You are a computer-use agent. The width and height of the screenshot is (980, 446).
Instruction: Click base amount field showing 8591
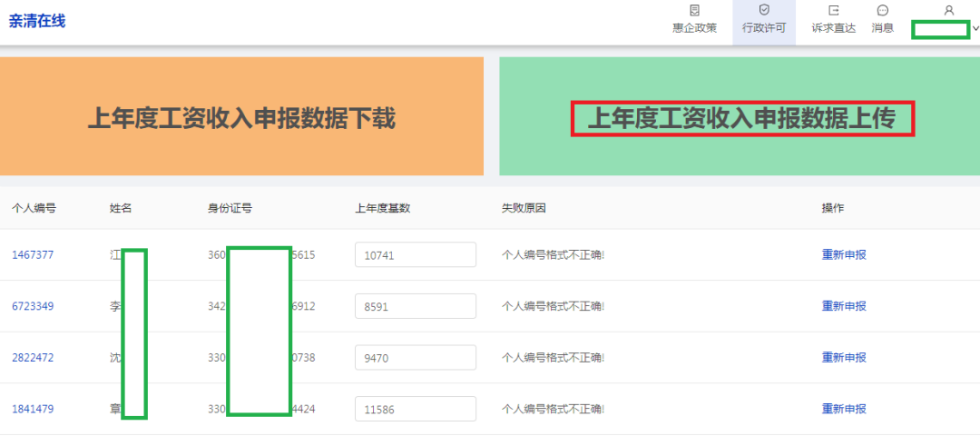415,307
